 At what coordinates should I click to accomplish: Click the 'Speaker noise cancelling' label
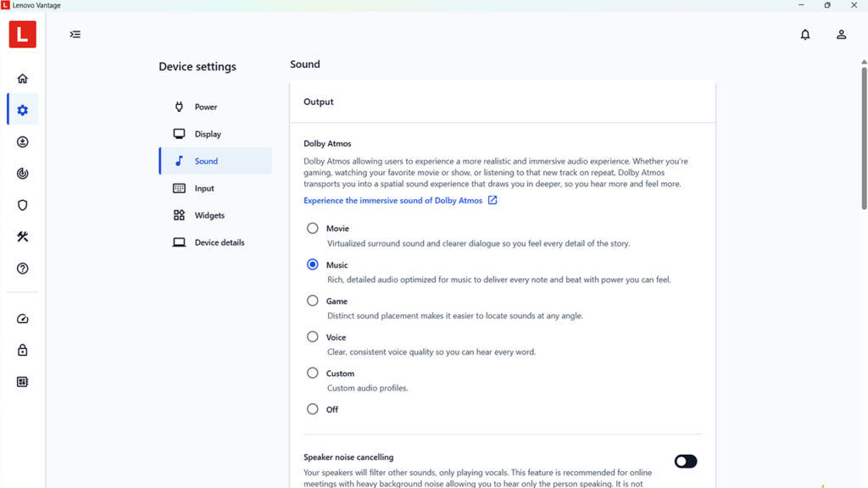pos(348,457)
